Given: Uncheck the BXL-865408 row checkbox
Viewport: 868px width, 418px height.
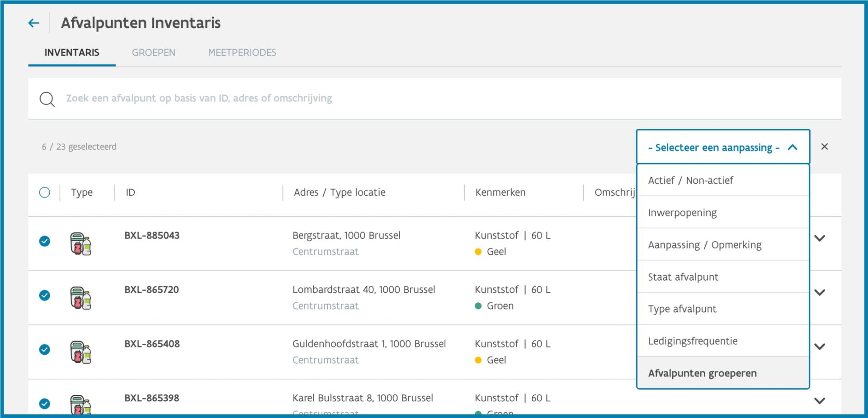Looking at the screenshot, I should click(x=45, y=350).
